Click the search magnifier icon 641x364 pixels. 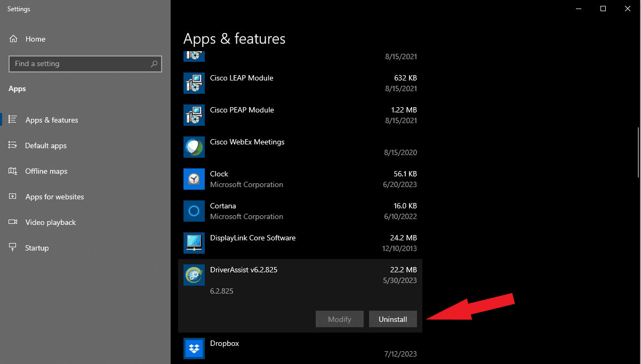tap(154, 64)
